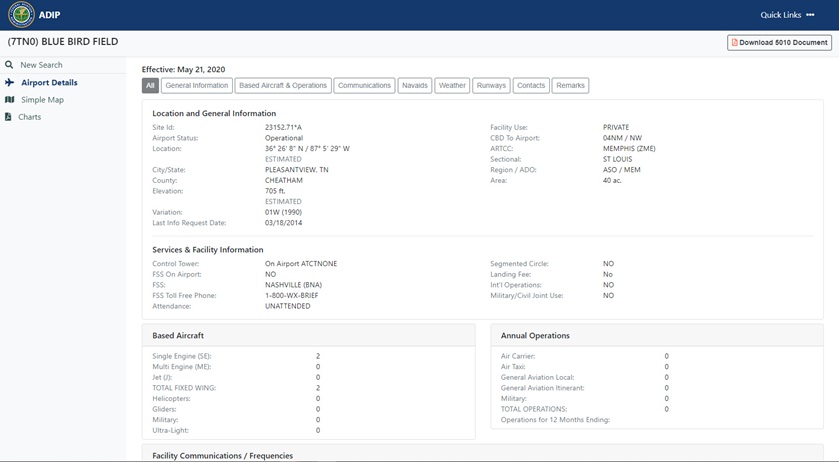This screenshot has width=839, height=462.
Task: Click TOTAL FIXED WING label
Action: tap(184, 388)
